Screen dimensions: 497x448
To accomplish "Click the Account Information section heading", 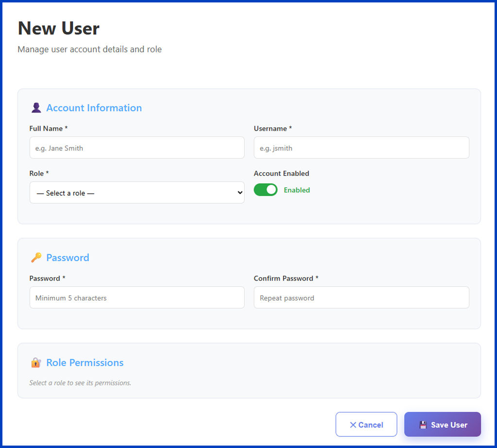I will 94,108.
